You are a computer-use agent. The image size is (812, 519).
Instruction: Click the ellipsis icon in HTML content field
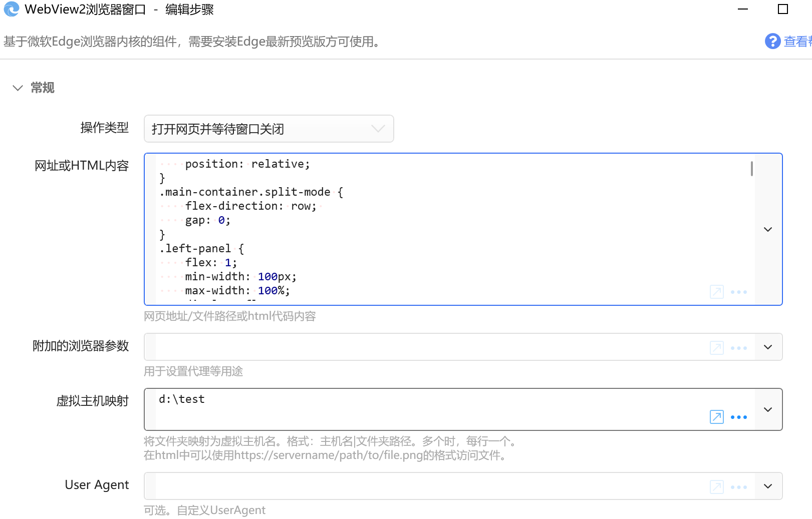(x=739, y=292)
